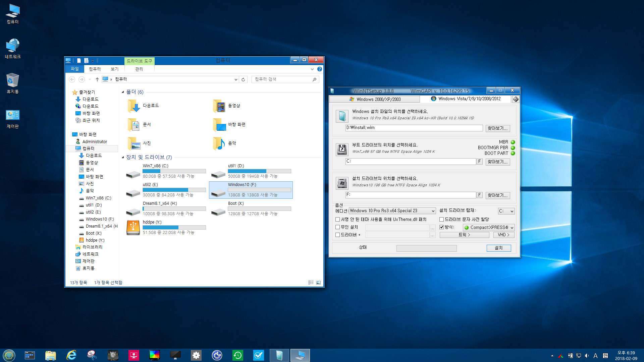Open the install drive mount letter C: dropdown
Image resolution: width=644 pixels, height=362 pixels.
coord(506,211)
